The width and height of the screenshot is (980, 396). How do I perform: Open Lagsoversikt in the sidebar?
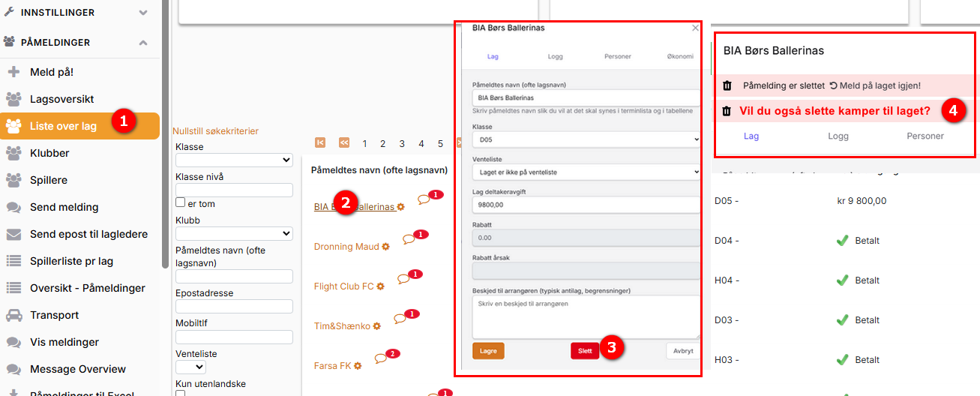(x=61, y=99)
